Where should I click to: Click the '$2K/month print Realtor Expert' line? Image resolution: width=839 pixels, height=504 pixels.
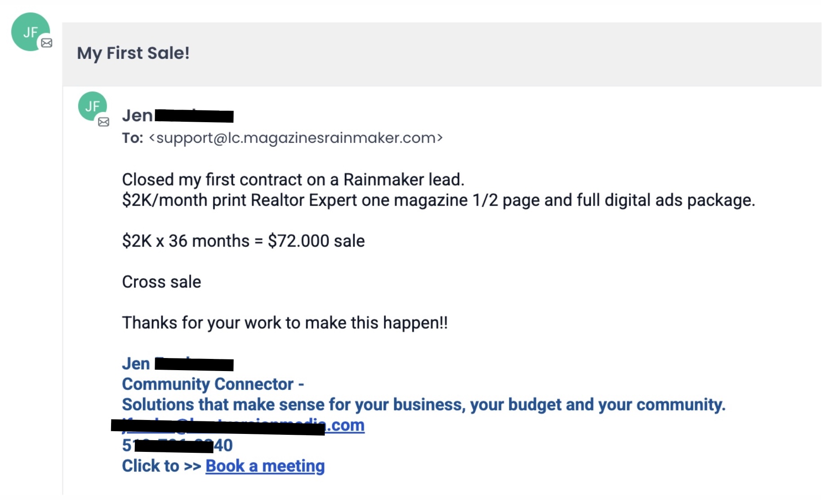coord(438,200)
